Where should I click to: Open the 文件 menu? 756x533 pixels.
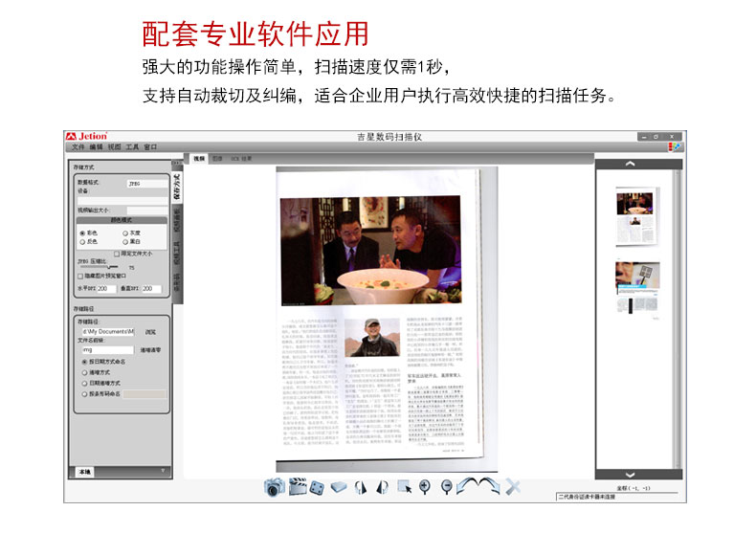tap(78, 147)
